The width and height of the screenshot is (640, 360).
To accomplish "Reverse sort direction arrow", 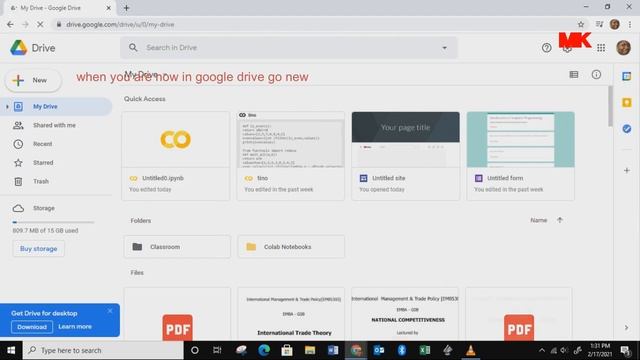I will click(x=560, y=220).
